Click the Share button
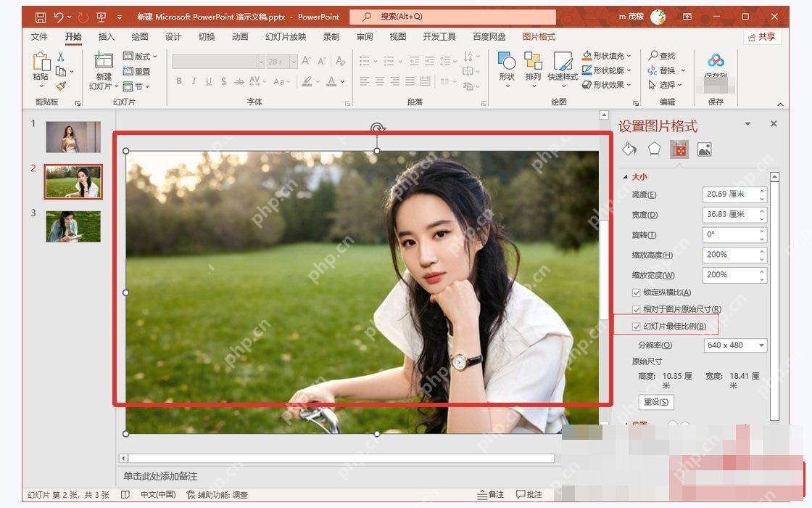The height and width of the screenshot is (508, 812). pyautogui.click(x=762, y=37)
